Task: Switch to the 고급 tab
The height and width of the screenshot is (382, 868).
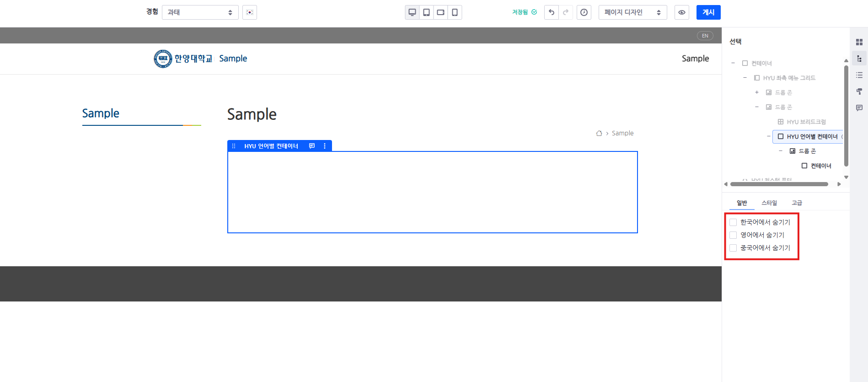Action: coord(797,203)
